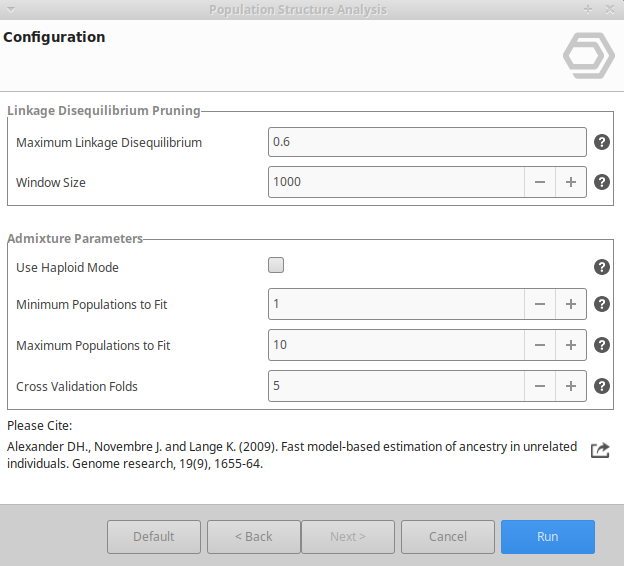Decrease Window Size with minus button
This screenshot has width=624, height=566.
coord(539,182)
